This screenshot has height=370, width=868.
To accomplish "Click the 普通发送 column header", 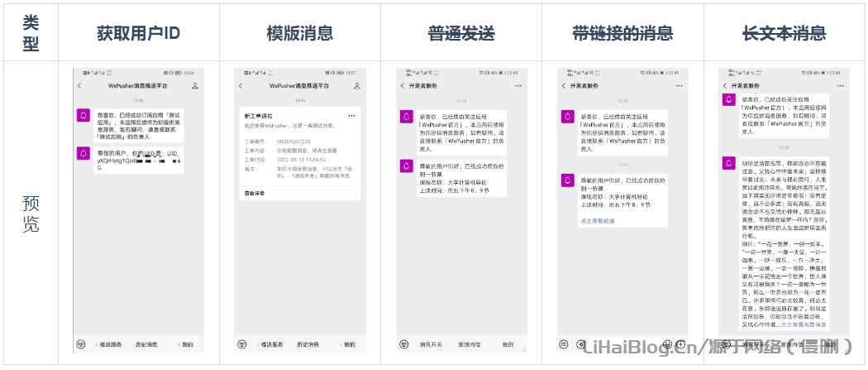I will 461,32.
